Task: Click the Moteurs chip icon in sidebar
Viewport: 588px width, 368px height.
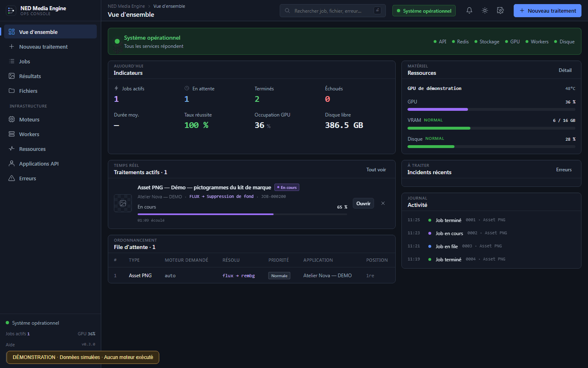Action: click(x=12, y=119)
